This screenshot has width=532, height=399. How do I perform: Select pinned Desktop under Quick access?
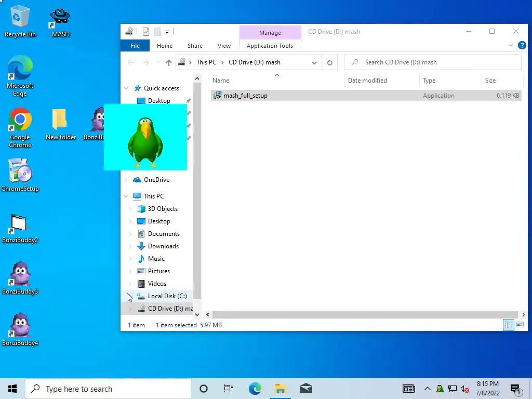click(159, 101)
